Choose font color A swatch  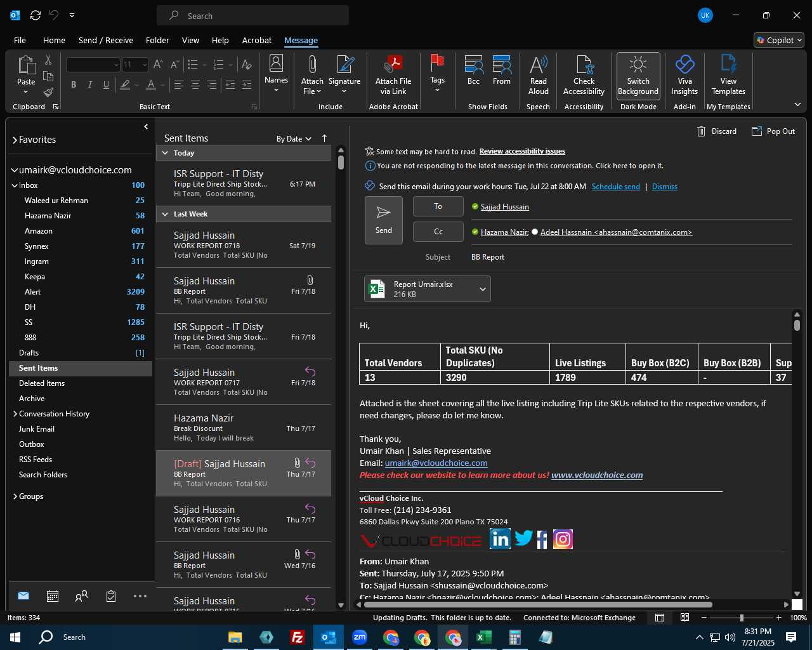(151, 84)
